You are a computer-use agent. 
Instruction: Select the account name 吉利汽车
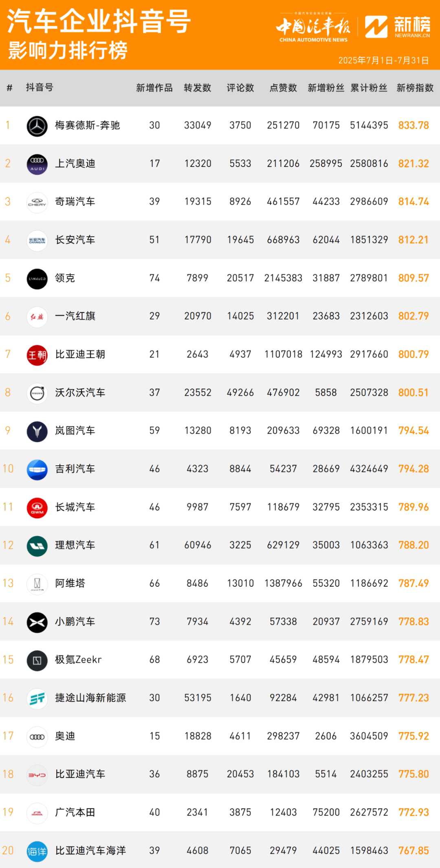pyautogui.click(x=75, y=469)
